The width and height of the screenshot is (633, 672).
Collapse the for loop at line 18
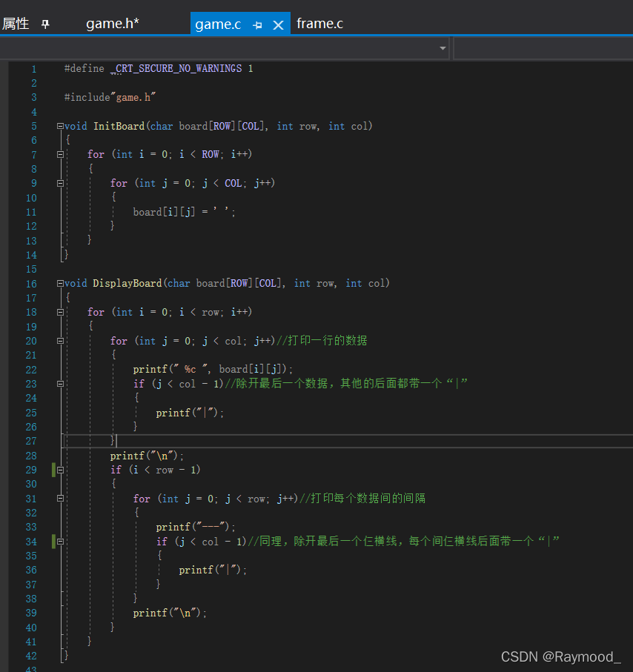(61, 312)
